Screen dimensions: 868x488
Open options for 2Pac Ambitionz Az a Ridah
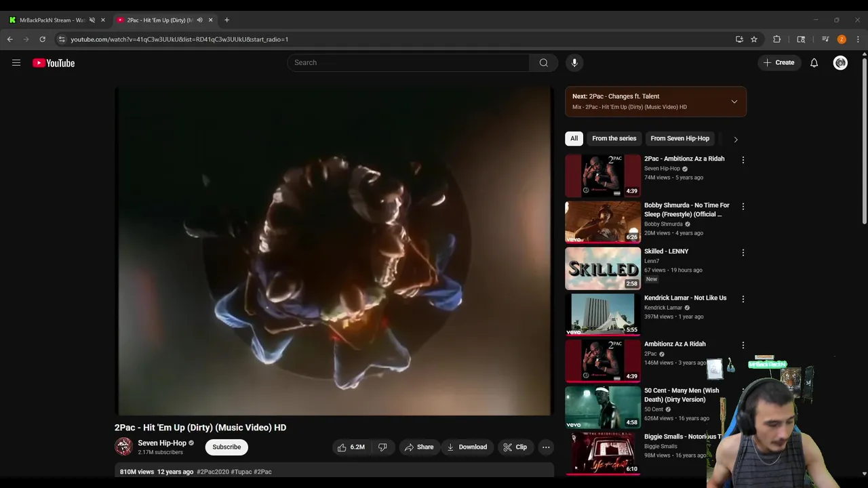tap(743, 160)
